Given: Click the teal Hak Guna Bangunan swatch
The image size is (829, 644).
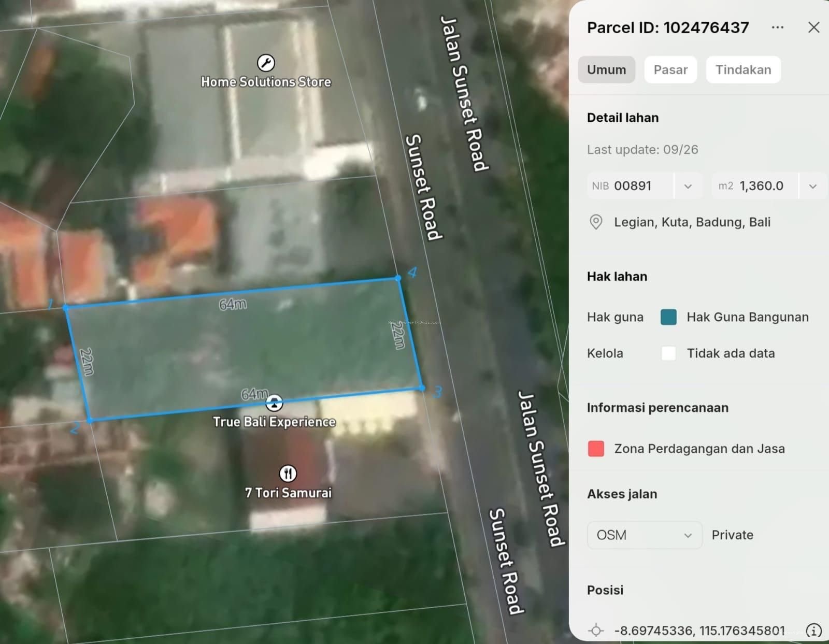Looking at the screenshot, I should click(668, 317).
